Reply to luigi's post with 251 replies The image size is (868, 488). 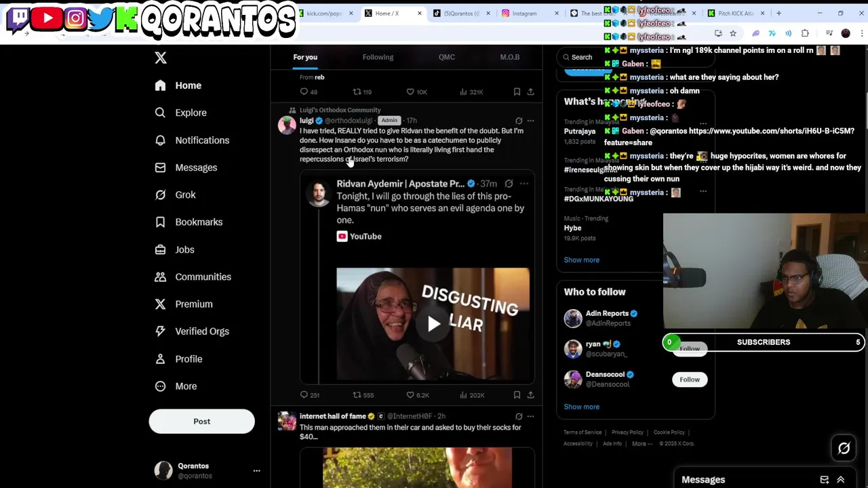coord(309,395)
